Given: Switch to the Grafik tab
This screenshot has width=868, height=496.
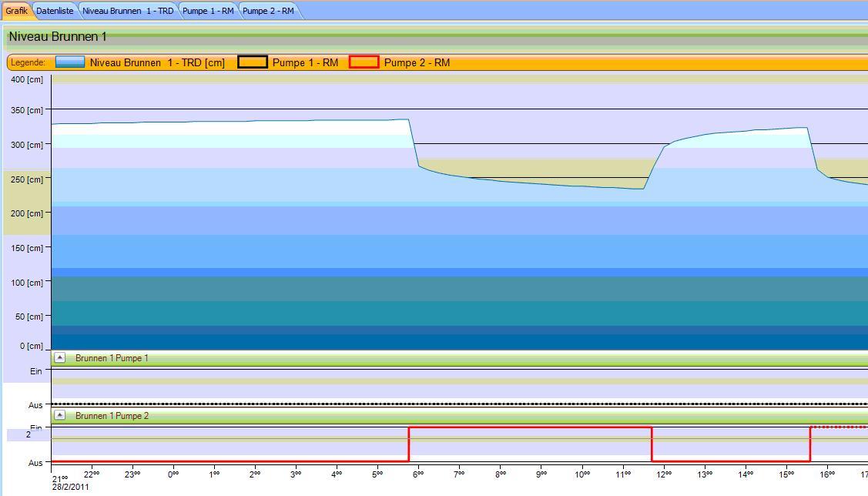Looking at the screenshot, I should pyautogui.click(x=16, y=11).
